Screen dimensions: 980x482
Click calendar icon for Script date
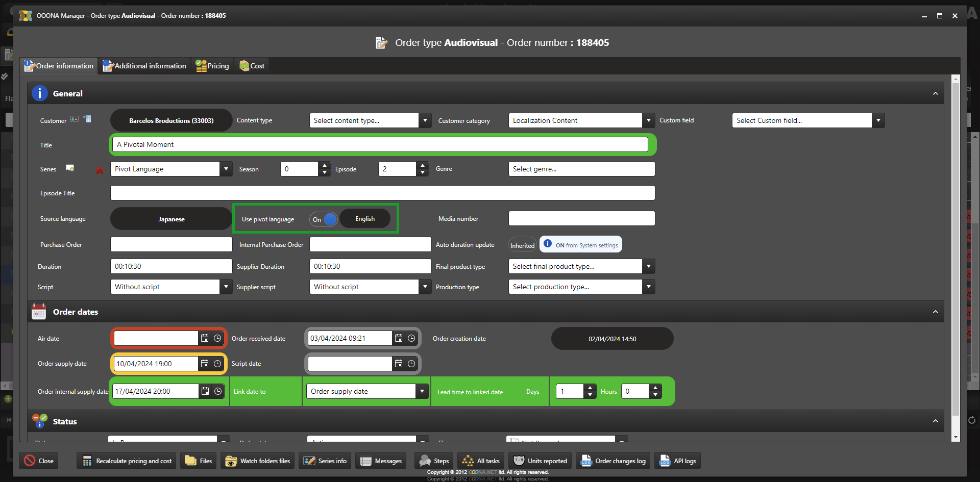[x=399, y=364]
